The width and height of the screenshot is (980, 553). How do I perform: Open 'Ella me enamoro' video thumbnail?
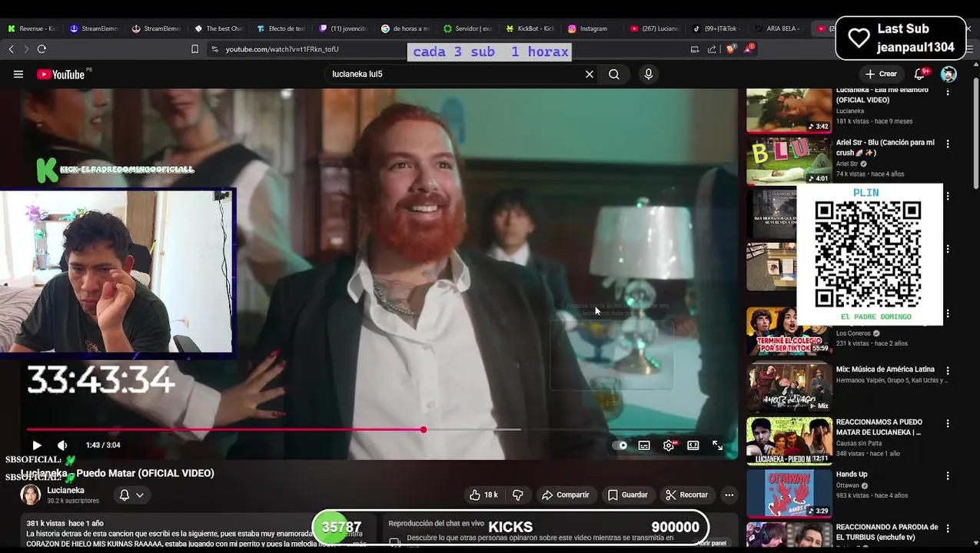pyautogui.click(x=789, y=111)
